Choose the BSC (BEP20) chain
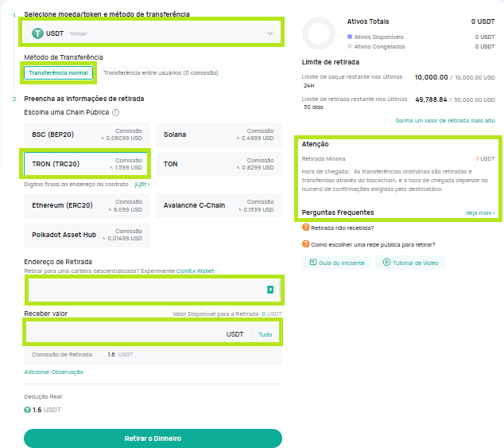 87,134
